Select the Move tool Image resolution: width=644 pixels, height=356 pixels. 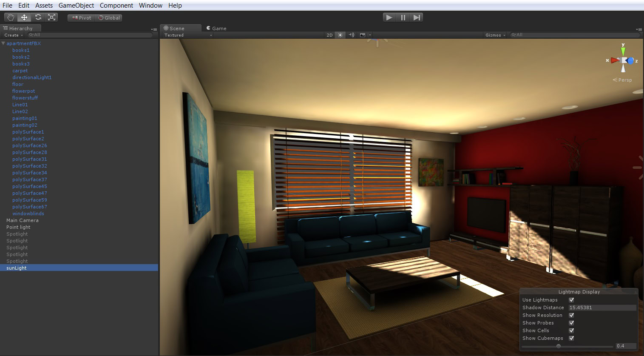click(24, 17)
